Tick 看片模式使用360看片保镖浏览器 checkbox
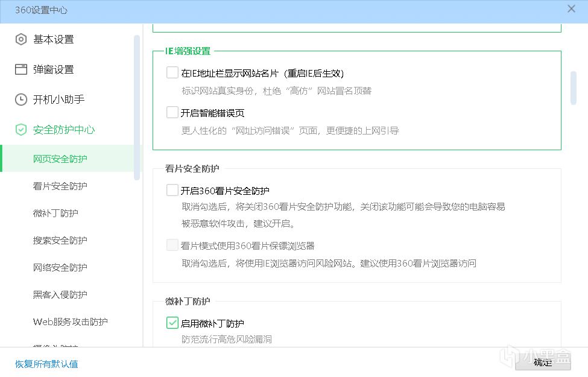Image resolution: width=588 pixels, height=377 pixels. [172, 245]
